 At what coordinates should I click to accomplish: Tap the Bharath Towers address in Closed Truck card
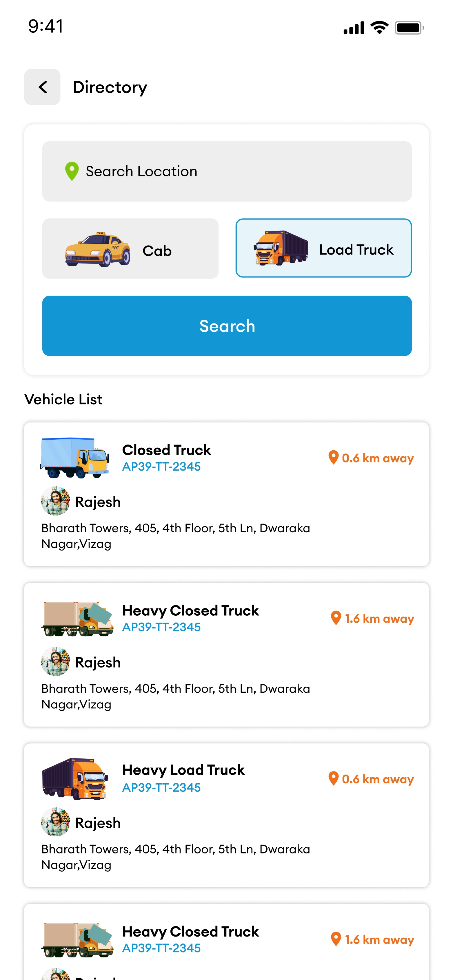click(175, 536)
